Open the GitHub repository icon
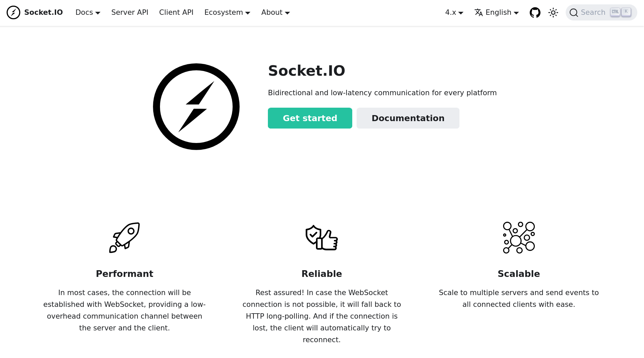Image resolution: width=644 pixels, height=358 pixels. (535, 12)
